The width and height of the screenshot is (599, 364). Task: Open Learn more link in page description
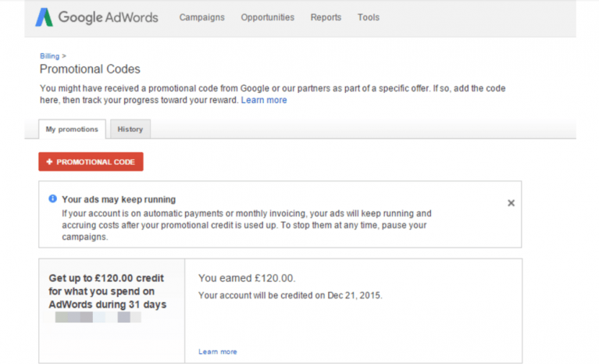264,100
